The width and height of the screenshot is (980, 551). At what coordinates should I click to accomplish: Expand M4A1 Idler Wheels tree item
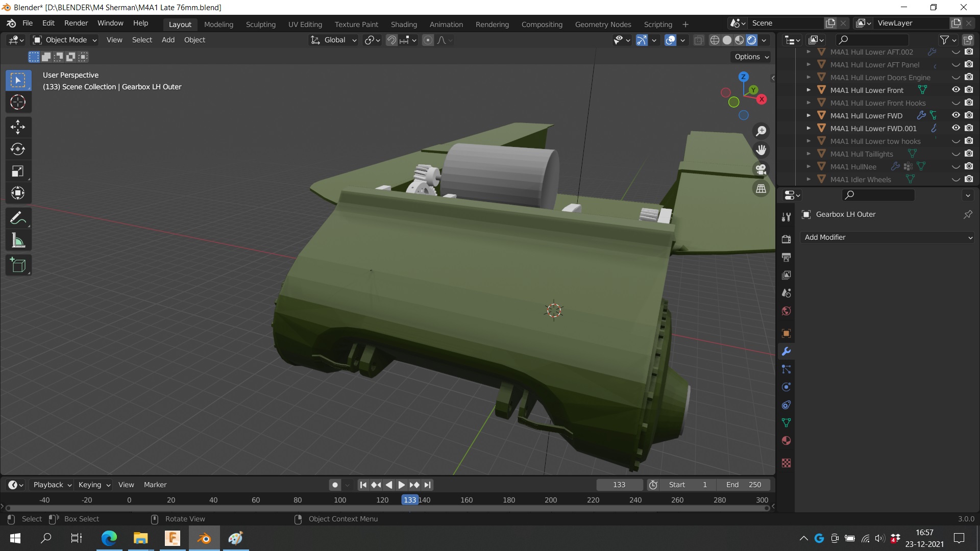[808, 180]
